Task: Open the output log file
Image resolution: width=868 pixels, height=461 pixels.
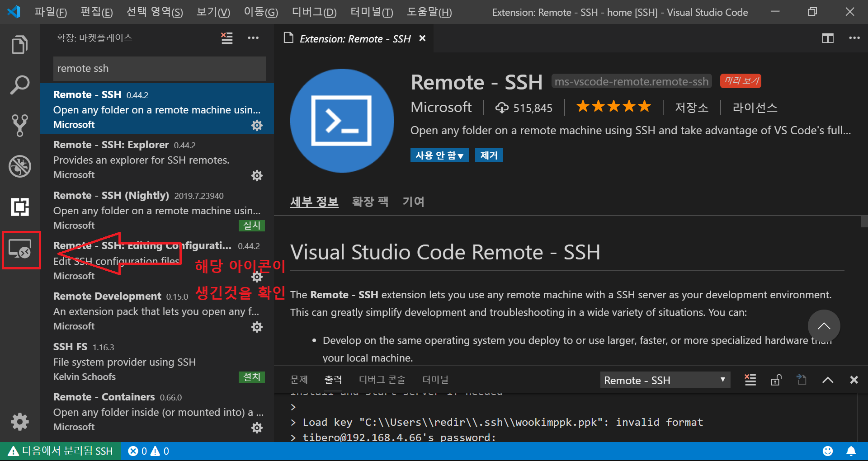Action: (x=802, y=380)
